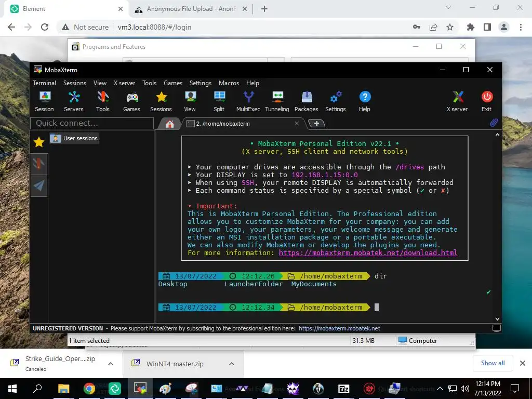Open the Sessions menu
Image resolution: width=532 pixels, height=399 pixels.
75,83
